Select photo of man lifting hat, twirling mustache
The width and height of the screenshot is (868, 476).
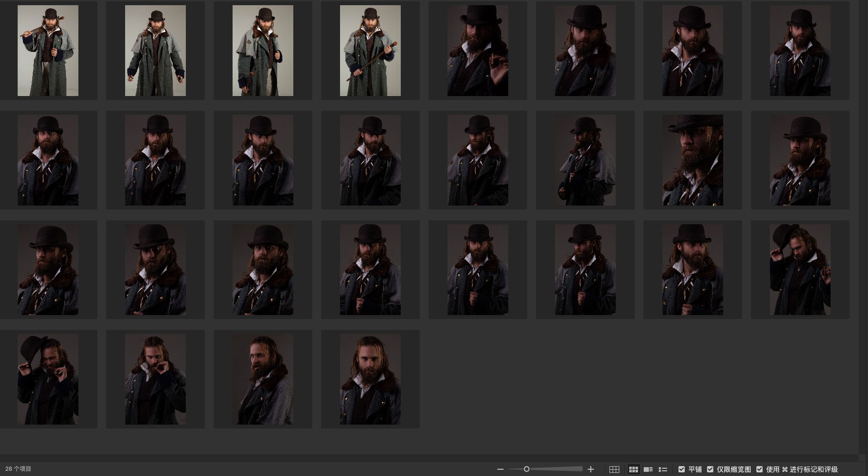(x=48, y=379)
